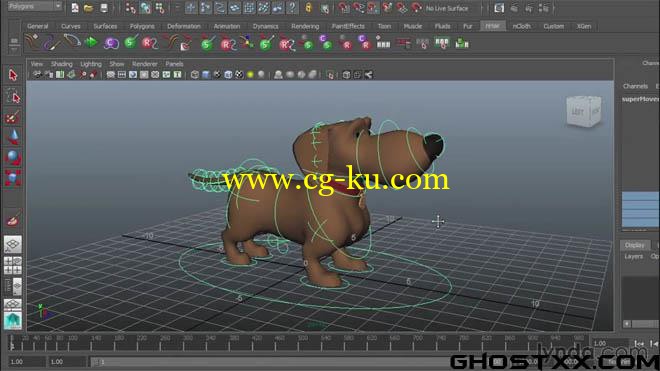
Task: Open a scene with folder icon
Action: click(88, 8)
